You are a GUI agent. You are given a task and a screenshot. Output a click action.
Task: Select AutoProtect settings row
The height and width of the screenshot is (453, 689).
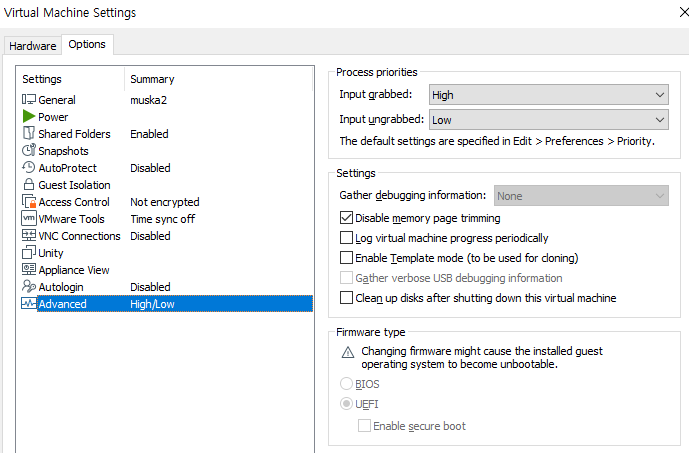coord(167,168)
